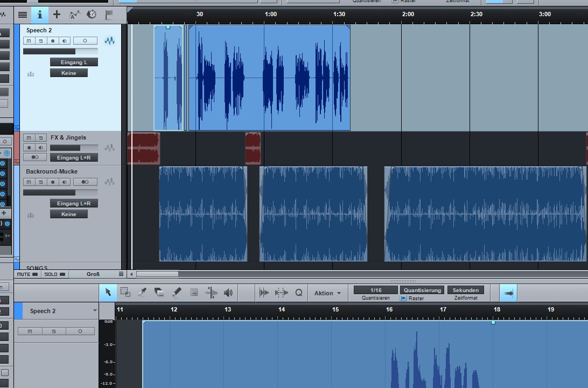Select the Range tool in editor toolbar
Viewport: 588px width, 388px height.
coord(125,293)
